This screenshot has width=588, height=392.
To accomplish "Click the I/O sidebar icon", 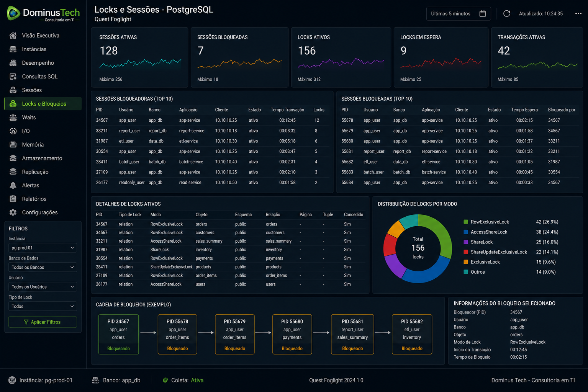I will pos(13,131).
